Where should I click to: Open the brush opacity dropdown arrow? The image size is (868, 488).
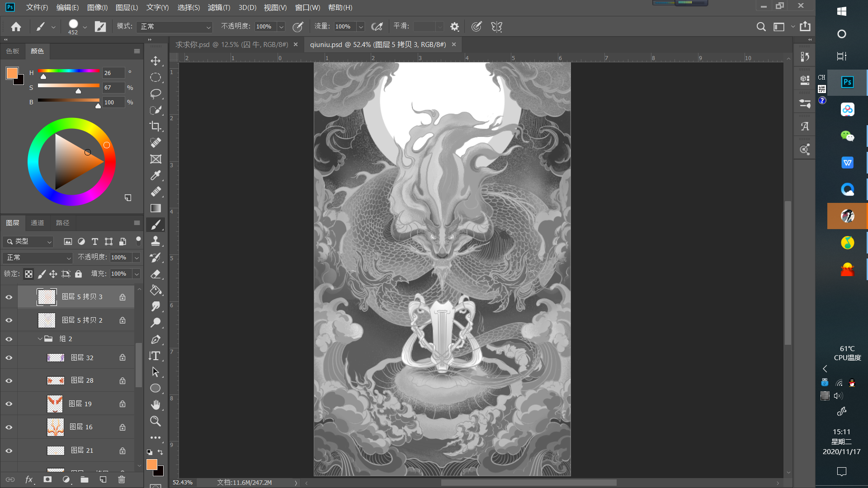281,27
